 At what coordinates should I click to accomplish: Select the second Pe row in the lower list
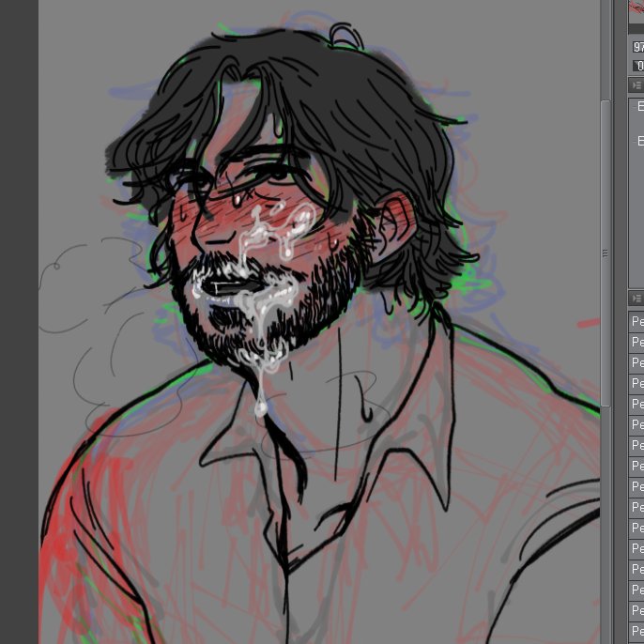tap(637, 342)
